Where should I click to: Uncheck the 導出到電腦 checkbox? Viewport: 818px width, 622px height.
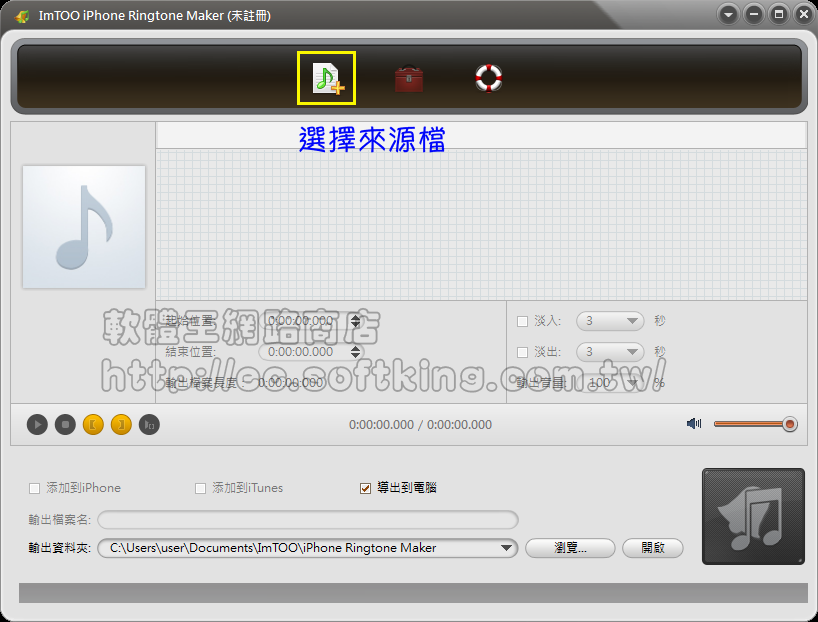[366, 488]
